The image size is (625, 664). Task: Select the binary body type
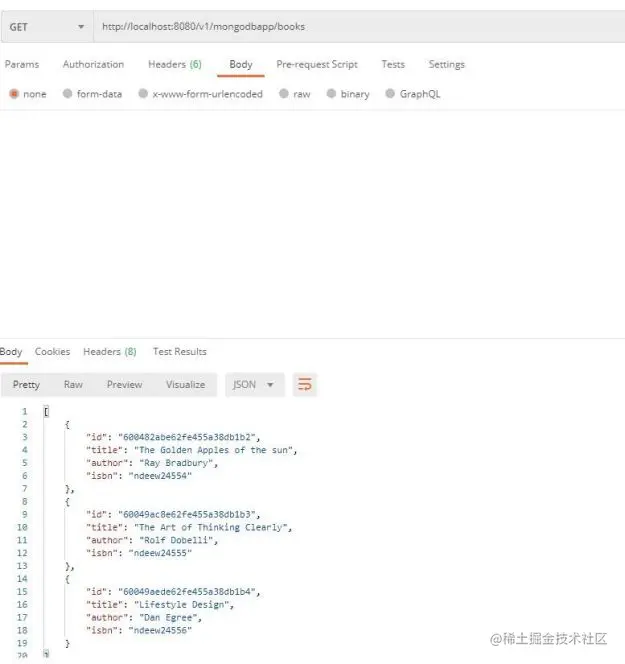click(x=348, y=94)
